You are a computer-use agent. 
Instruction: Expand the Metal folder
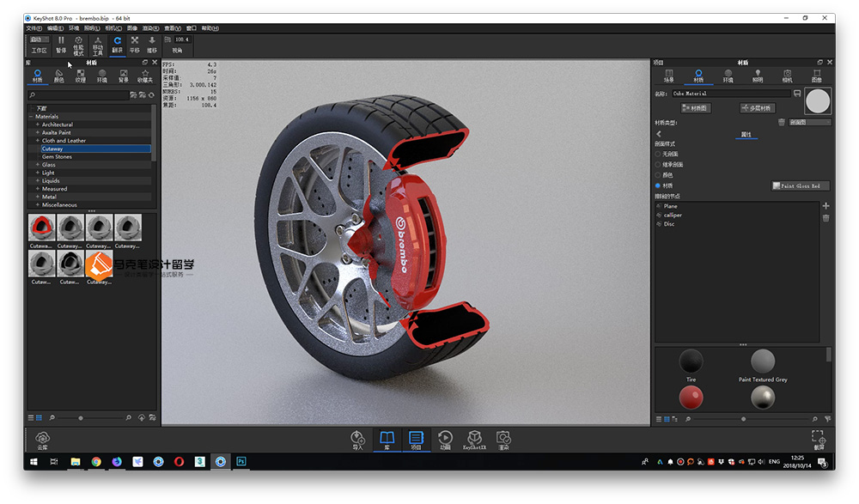click(x=38, y=197)
